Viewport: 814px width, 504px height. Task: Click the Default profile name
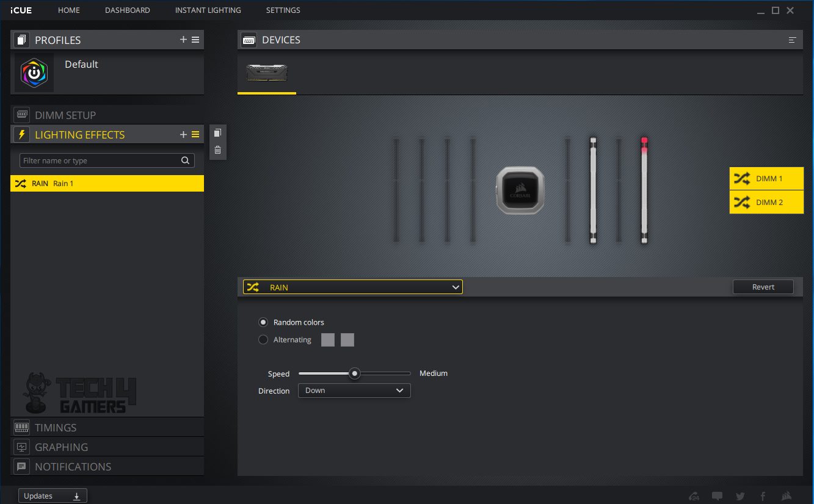pos(81,64)
